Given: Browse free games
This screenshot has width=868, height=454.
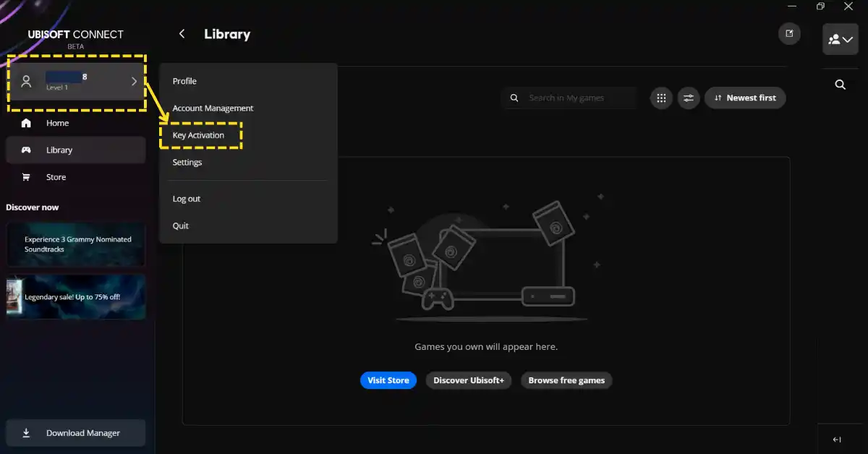Looking at the screenshot, I should click(566, 380).
